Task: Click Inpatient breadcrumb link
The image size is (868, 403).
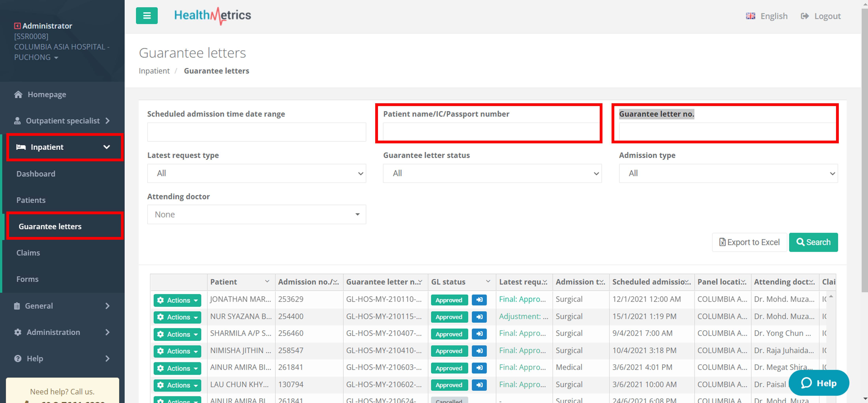Action: pyautogui.click(x=154, y=71)
